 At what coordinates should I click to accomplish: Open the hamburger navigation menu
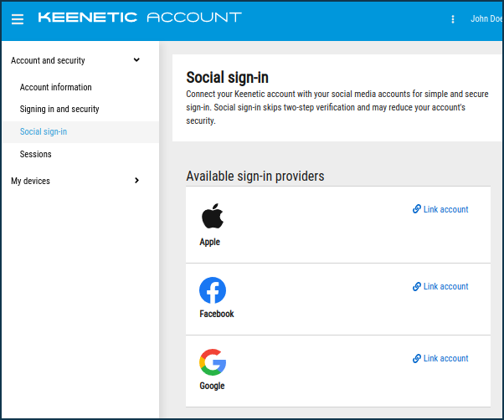[18, 18]
